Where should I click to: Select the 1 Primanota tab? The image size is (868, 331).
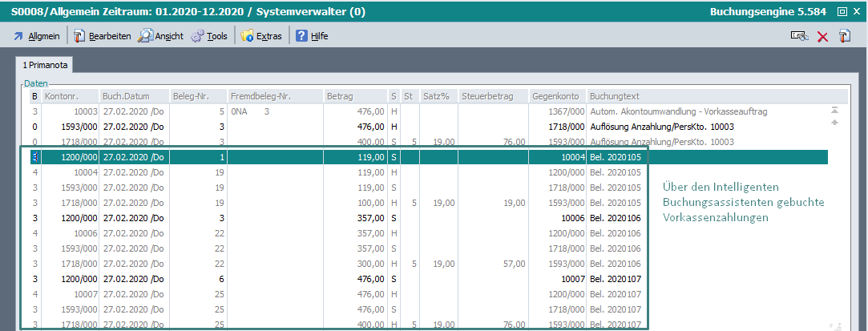(x=44, y=64)
